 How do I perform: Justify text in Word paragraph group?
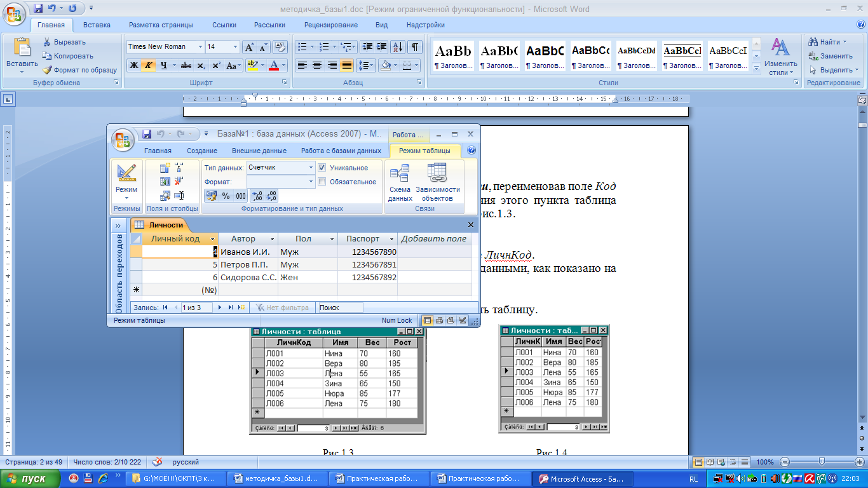tap(347, 65)
